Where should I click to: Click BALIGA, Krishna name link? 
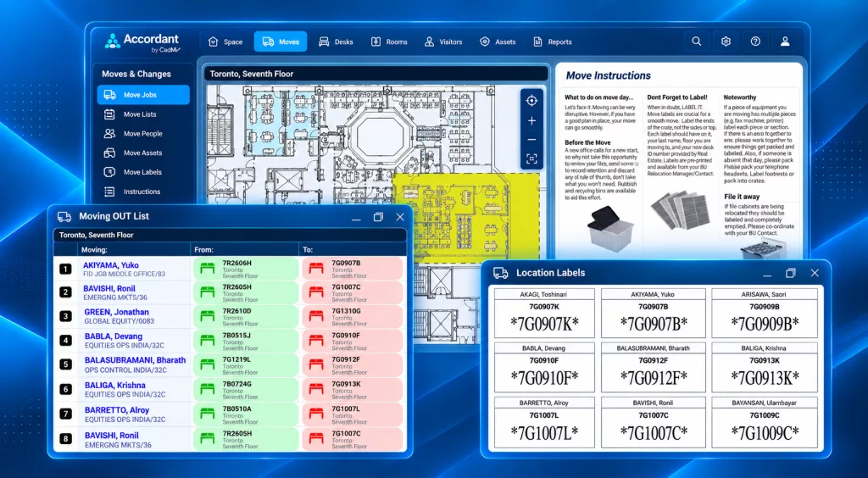(x=115, y=385)
